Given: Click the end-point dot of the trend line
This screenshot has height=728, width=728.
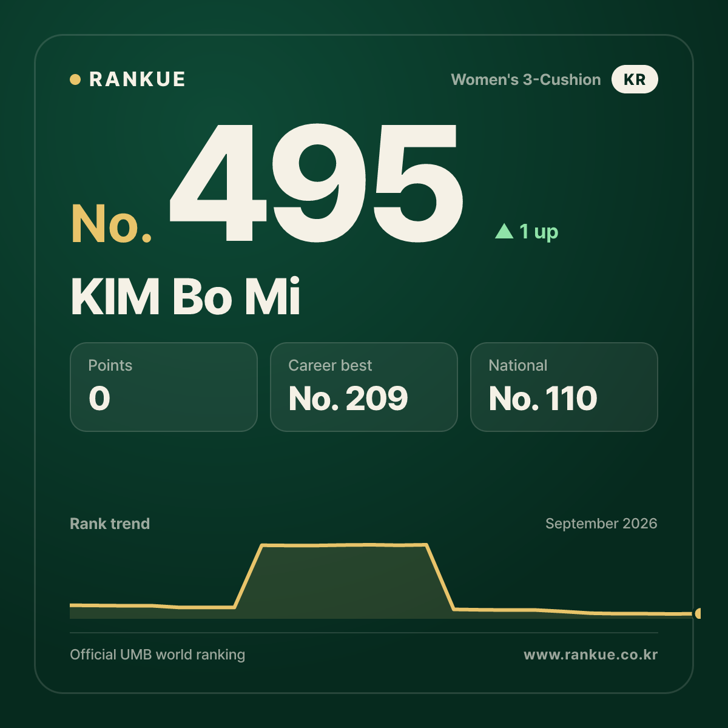Looking at the screenshot, I should point(698,613).
